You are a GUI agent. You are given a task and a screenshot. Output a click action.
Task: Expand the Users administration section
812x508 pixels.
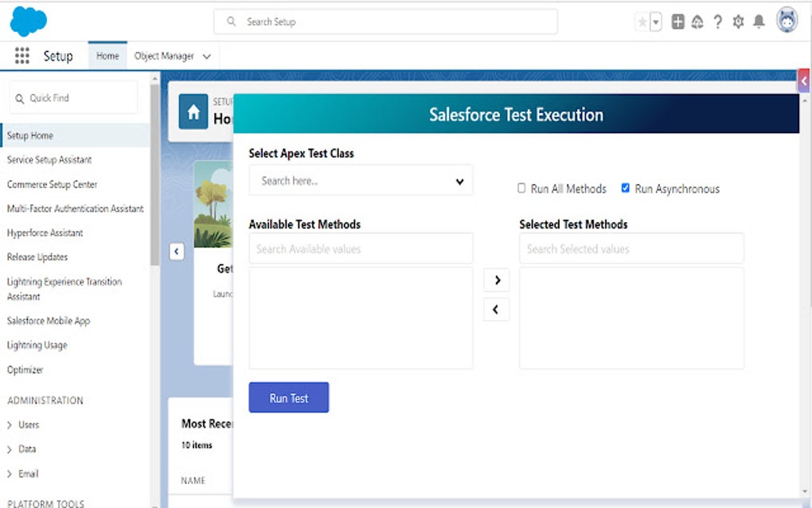point(29,424)
